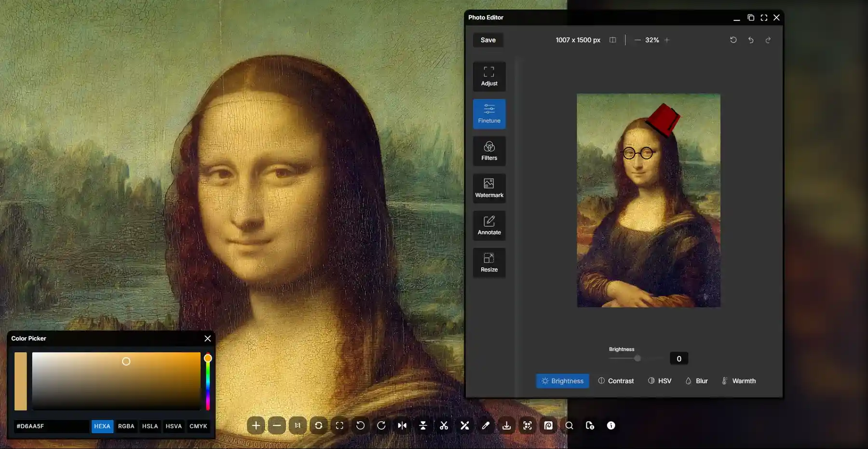Open the Filters panel in sidebar
The height and width of the screenshot is (449, 868).
pos(489,151)
